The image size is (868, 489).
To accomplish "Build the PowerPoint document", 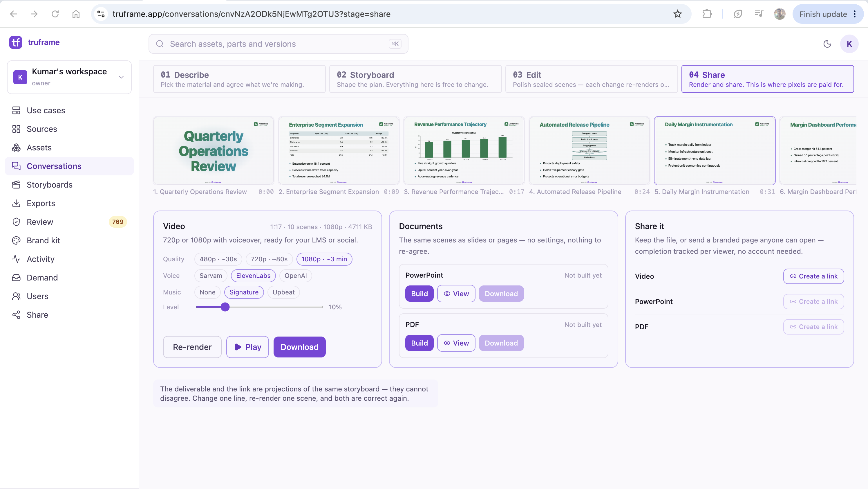I will (419, 293).
